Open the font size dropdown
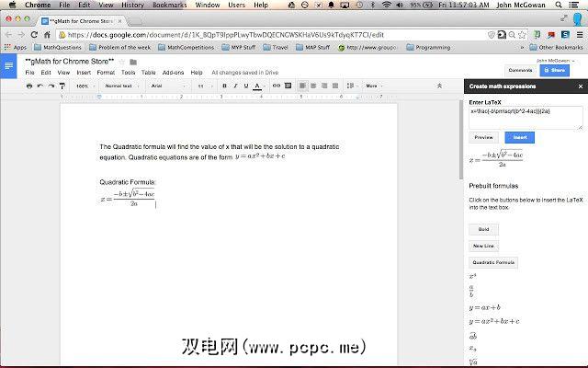This screenshot has height=368, width=588. pos(205,86)
